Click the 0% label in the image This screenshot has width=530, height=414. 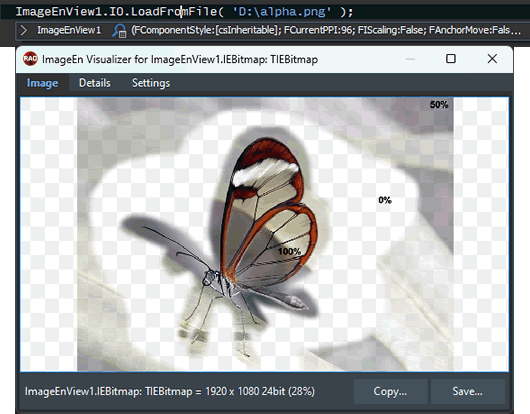pos(385,200)
